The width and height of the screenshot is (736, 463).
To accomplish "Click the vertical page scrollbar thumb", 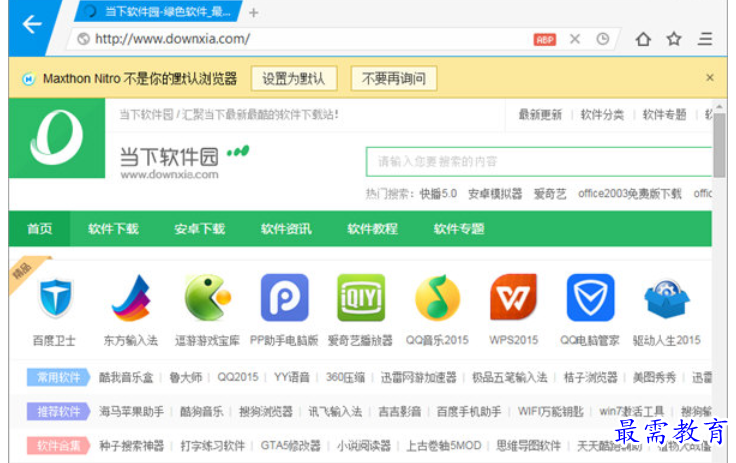I will coord(719,145).
